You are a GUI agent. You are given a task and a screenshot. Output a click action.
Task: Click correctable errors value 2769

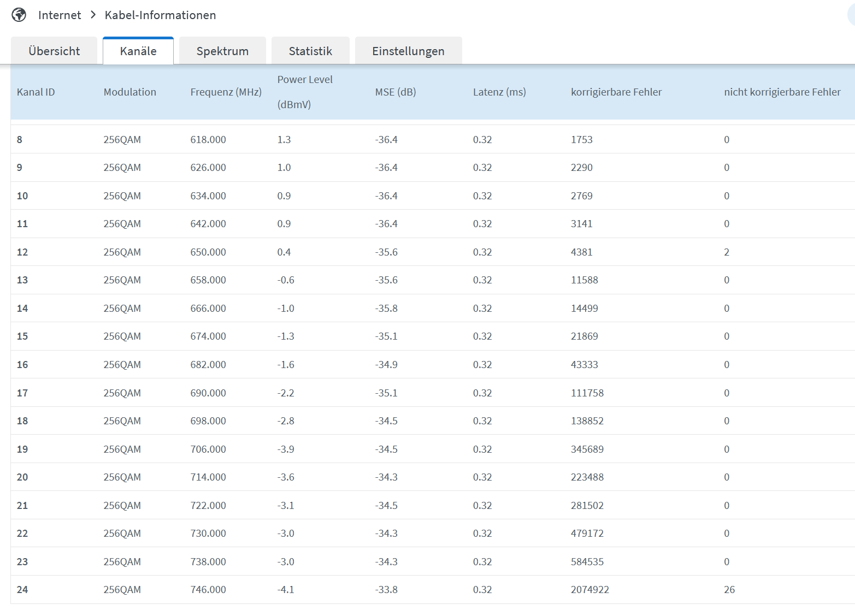(582, 196)
